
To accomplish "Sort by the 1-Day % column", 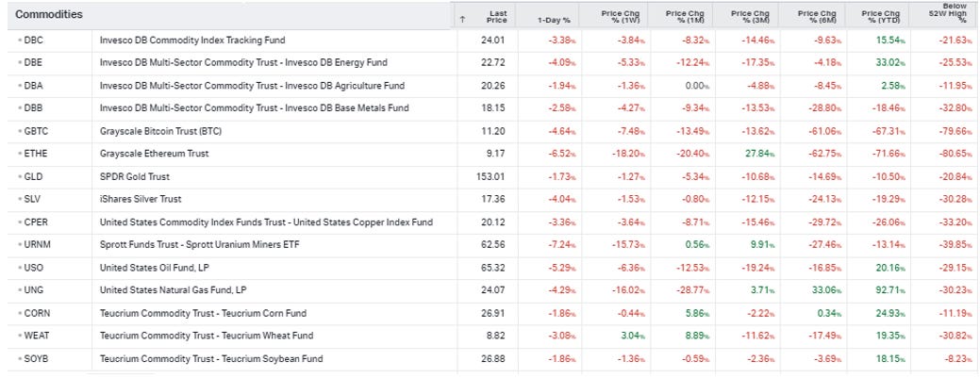I will click(553, 19).
